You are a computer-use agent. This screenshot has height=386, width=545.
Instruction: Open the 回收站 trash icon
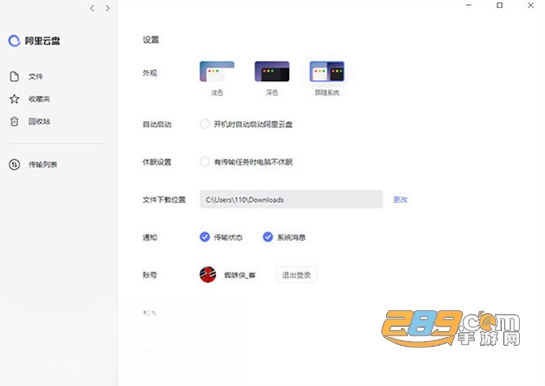click(14, 121)
